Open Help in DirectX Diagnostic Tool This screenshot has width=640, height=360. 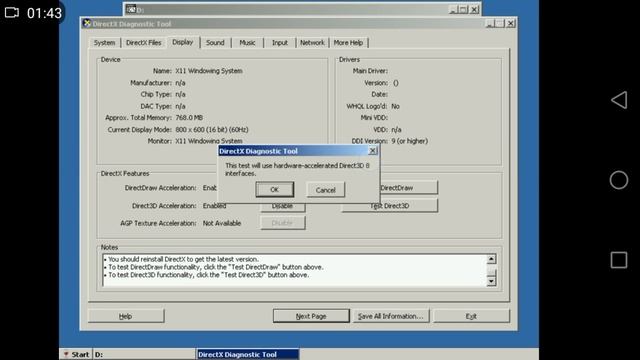click(x=126, y=316)
